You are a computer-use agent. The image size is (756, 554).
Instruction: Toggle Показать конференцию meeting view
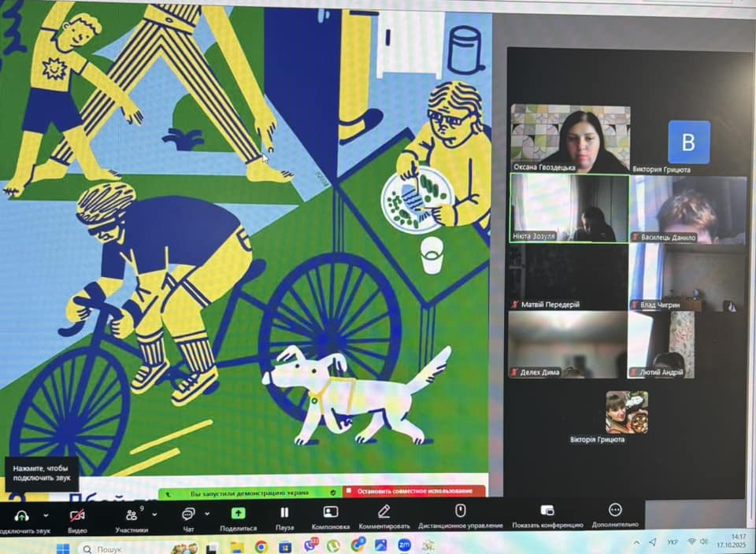point(547,511)
